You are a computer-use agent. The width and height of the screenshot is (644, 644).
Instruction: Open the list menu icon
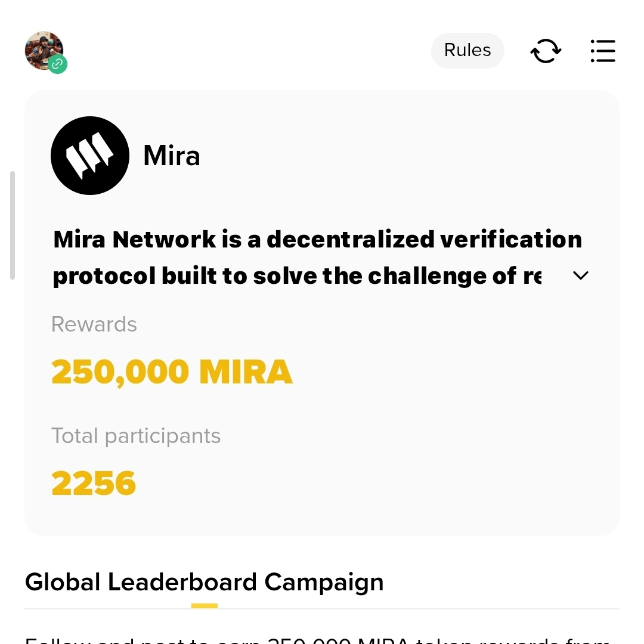602,51
